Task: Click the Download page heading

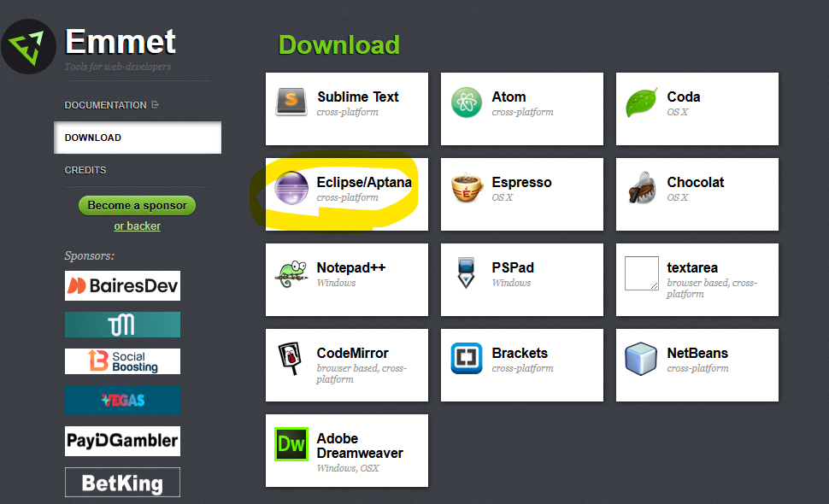Action: [339, 45]
